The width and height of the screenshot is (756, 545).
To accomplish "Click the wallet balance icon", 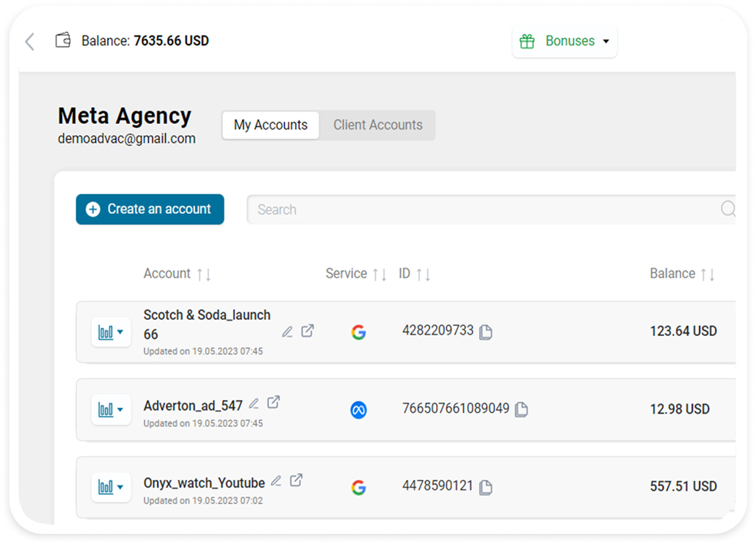I will [63, 41].
